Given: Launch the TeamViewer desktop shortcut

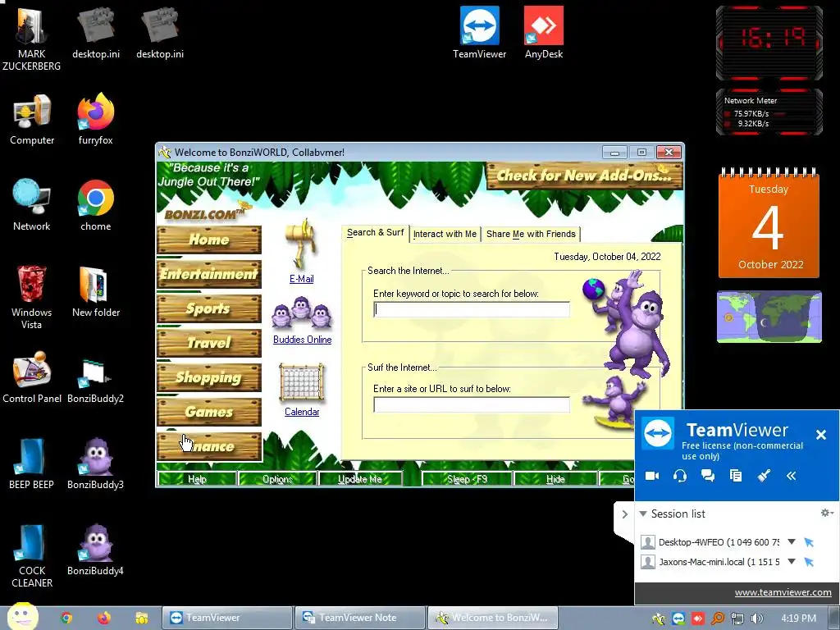Looking at the screenshot, I should tap(479, 32).
